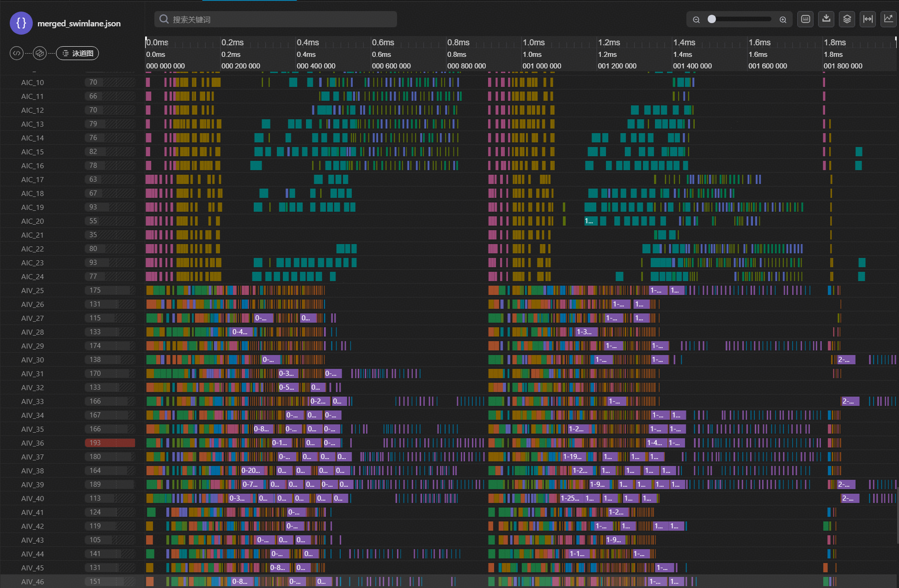This screenshot has height=588, width=899.
Task: Select the AIC_10 lane row label
Action: tap(32, 82)
